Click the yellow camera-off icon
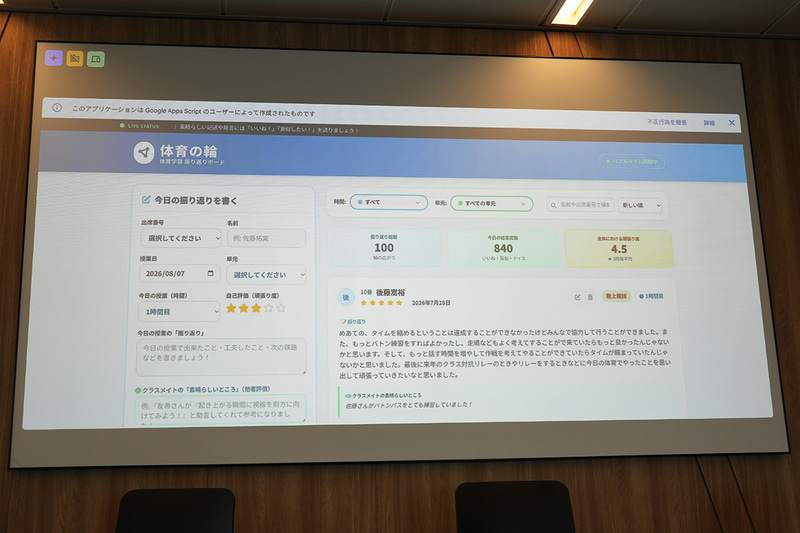The image size is (800, 533). (x=74, y=59)
